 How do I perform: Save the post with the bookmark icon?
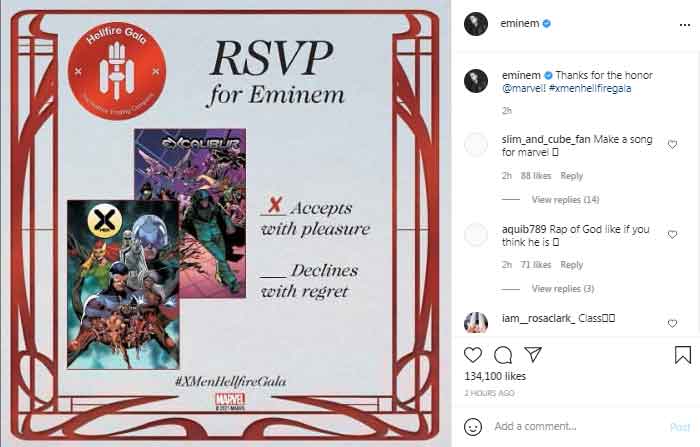(683, 355)
